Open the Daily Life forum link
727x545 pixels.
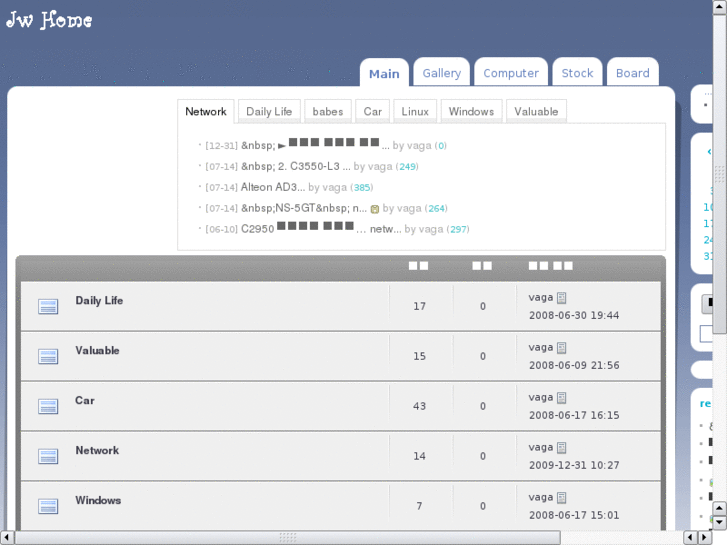(x=99, y=301)
